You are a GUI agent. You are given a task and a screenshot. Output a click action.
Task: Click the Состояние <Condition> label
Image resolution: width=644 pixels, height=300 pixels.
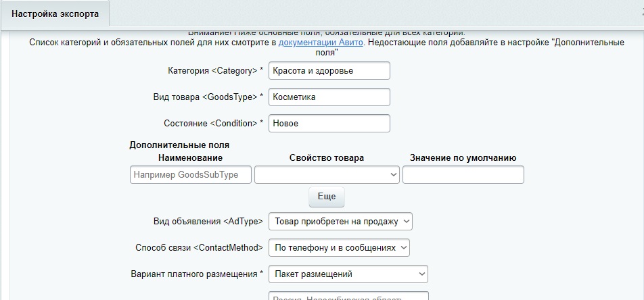[213, 124]
